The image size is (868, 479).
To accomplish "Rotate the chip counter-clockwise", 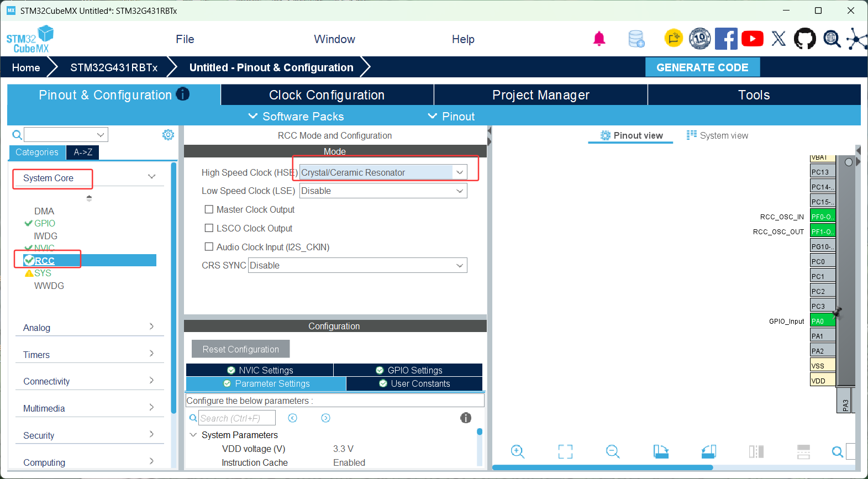I will click(x=709, y=451).
